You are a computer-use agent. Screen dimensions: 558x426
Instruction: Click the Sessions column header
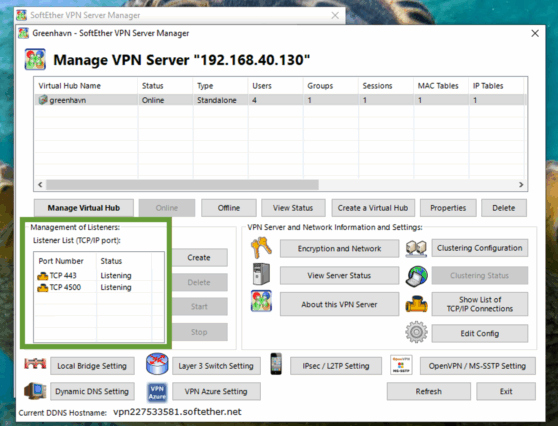[386, 86]
